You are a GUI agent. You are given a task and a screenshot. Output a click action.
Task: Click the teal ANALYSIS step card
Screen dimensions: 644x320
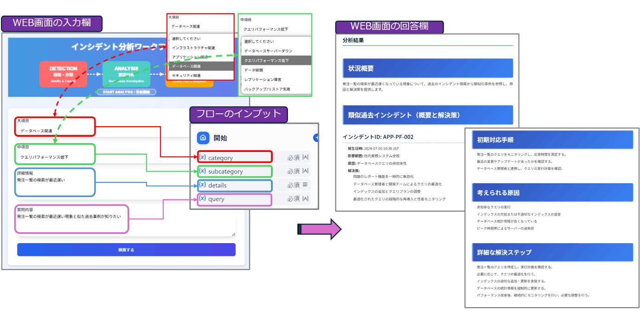(x=126, y=74)
